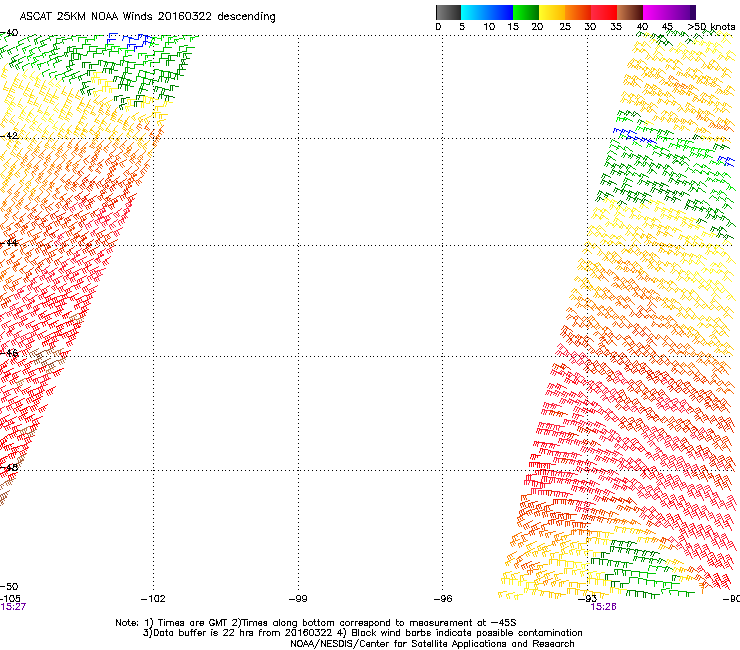The image size is (740, 650).
Task: Click the 'Times are GMT' note line
Action: (x=316, y=623)
